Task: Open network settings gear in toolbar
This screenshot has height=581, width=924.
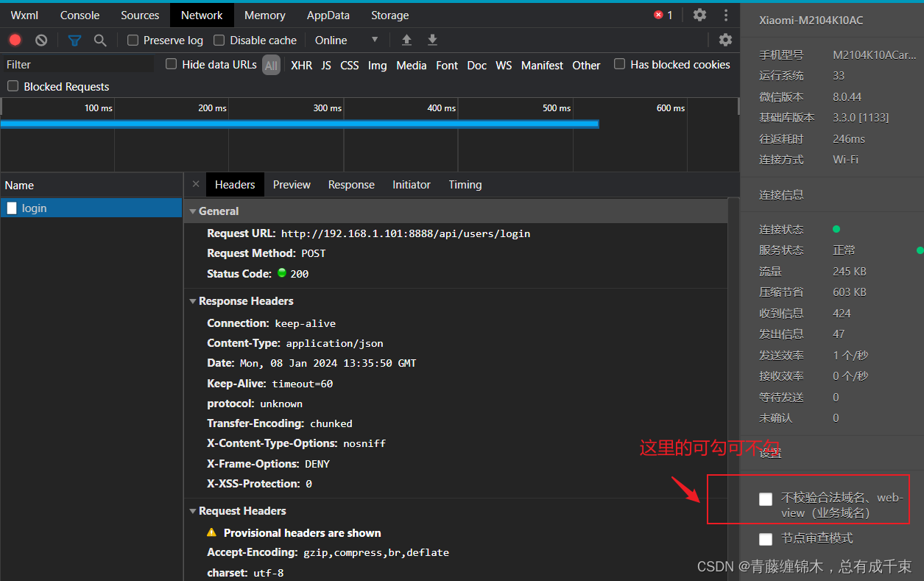Action: pos(725,40)
